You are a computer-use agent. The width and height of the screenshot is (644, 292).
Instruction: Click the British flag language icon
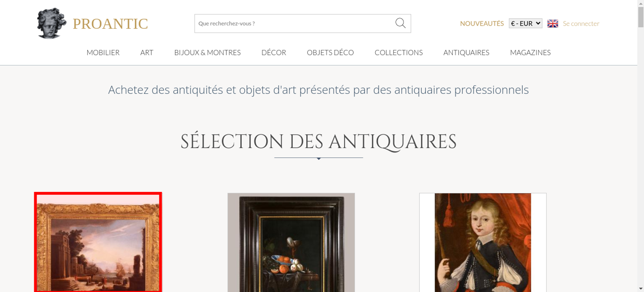(553, 23)
